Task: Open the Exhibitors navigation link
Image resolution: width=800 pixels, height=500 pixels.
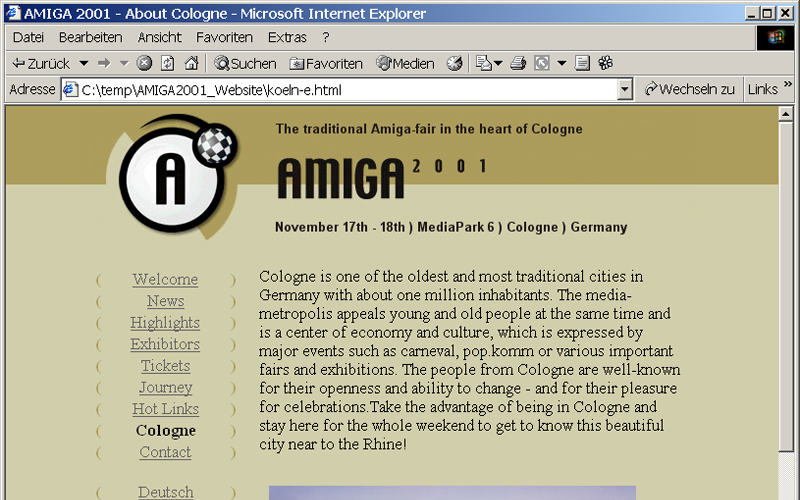Action: pos(165,344)
